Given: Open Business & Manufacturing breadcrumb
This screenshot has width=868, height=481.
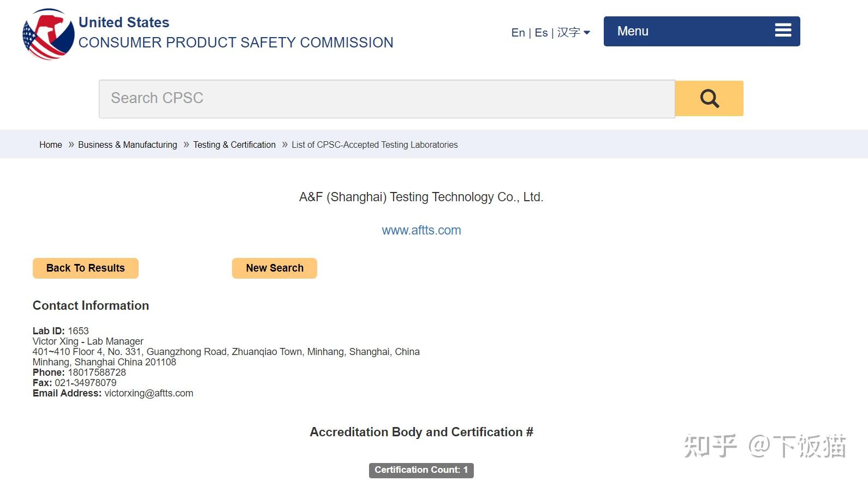Looking at the screenshot, I should click(x=127, y=145).
